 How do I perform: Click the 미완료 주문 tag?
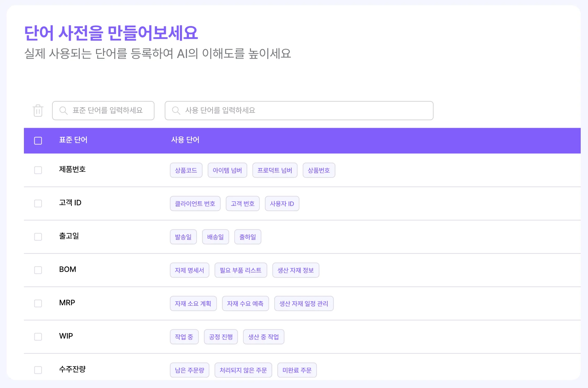(297, 370)
